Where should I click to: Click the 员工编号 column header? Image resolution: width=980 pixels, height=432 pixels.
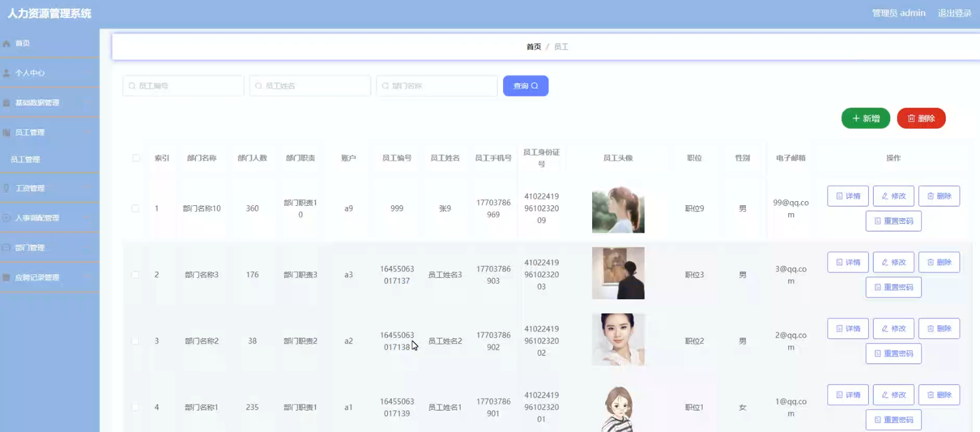pyautogui.click(x=397, y=158)
